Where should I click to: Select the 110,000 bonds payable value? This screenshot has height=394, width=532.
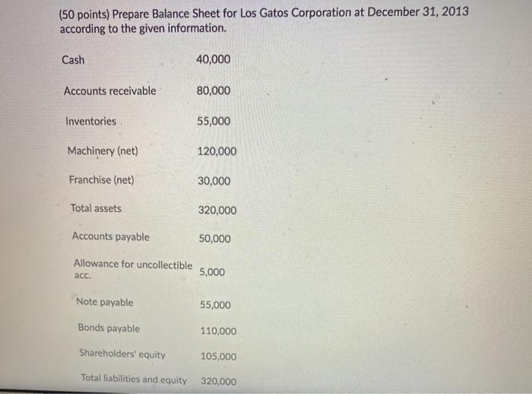point(218,331)
